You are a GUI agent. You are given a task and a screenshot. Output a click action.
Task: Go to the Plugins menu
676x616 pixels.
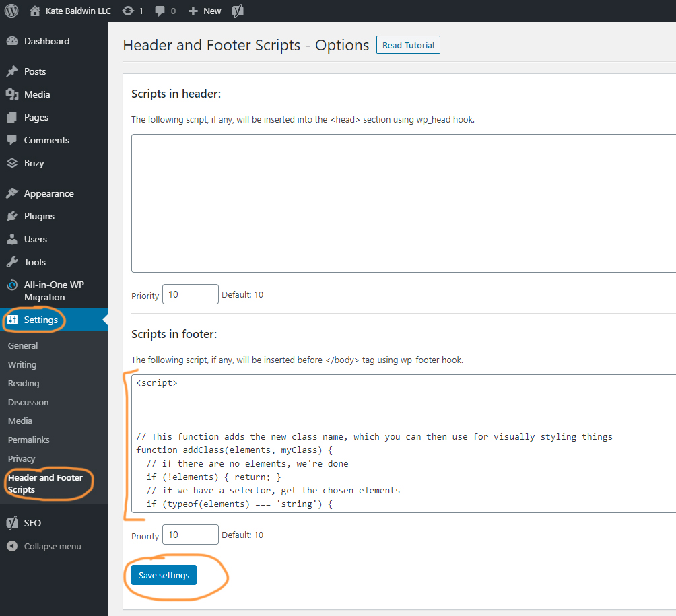pos(39,216)
